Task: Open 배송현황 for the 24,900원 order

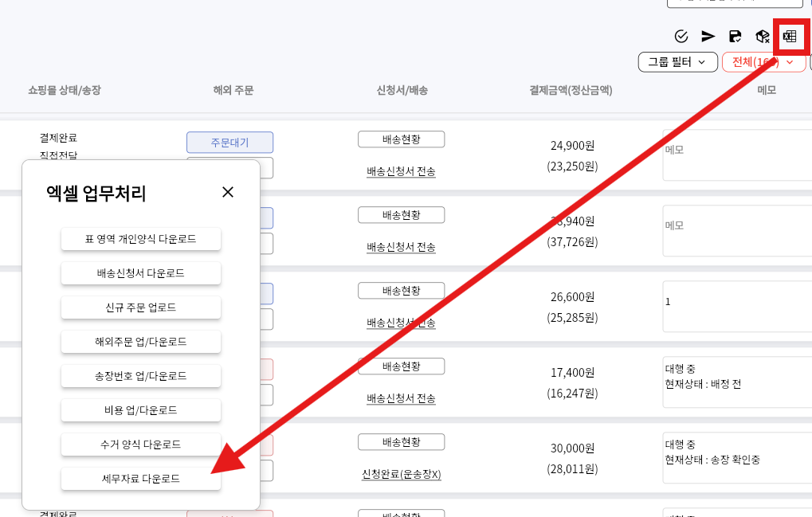Action: pos(401,139)
